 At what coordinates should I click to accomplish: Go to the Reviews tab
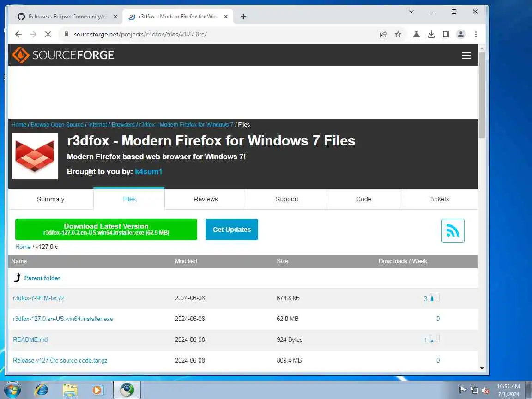point(206,199)
